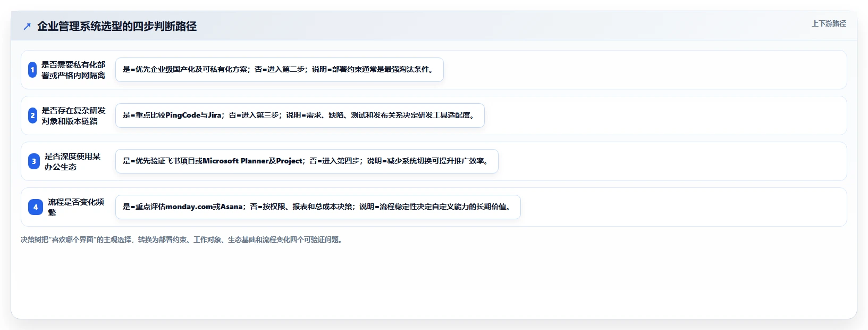Select the question 流程是否变化频繁

[76, 207]
